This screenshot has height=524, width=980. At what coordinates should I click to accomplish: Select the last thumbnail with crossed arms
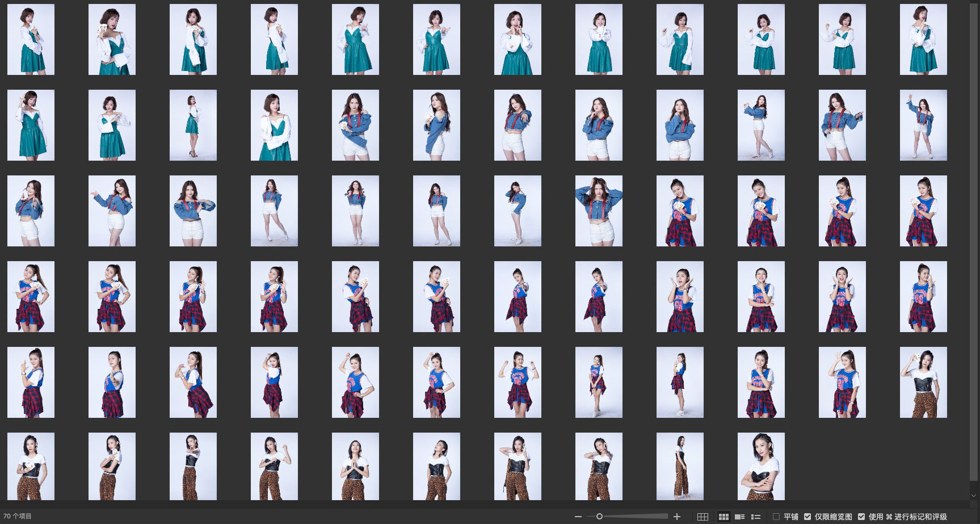click(x=761, y=466)
